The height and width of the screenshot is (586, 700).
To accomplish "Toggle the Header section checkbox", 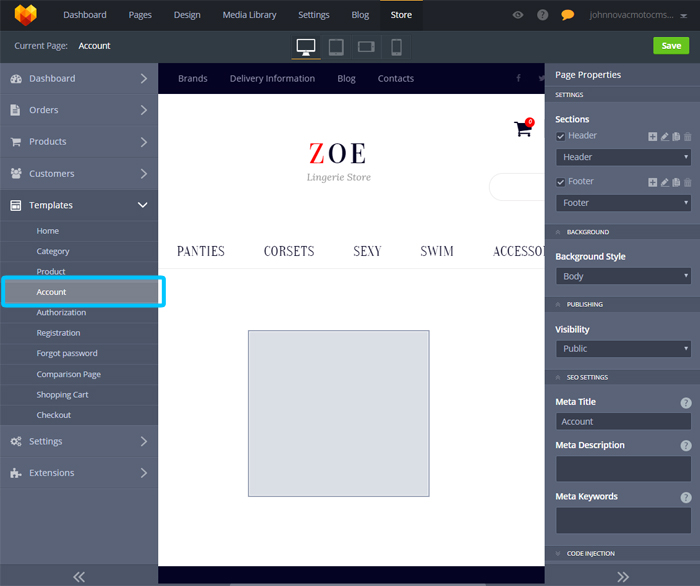I will (x=561, y=136).
